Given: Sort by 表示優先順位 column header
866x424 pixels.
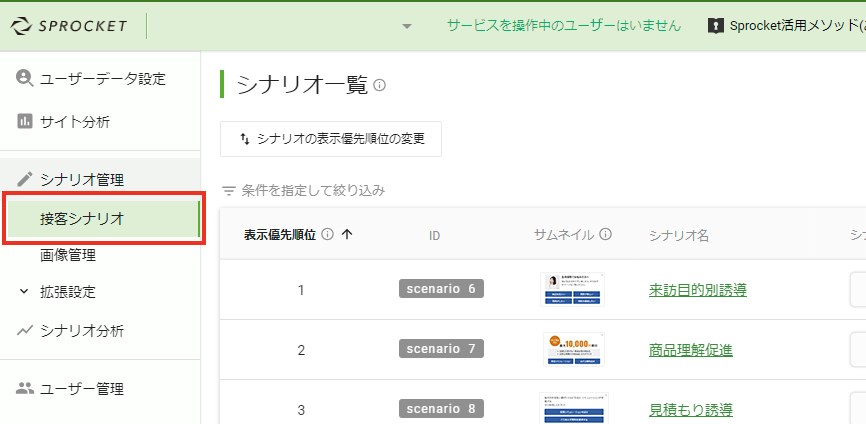Looking at the screenshot, I should coord(280,235).
